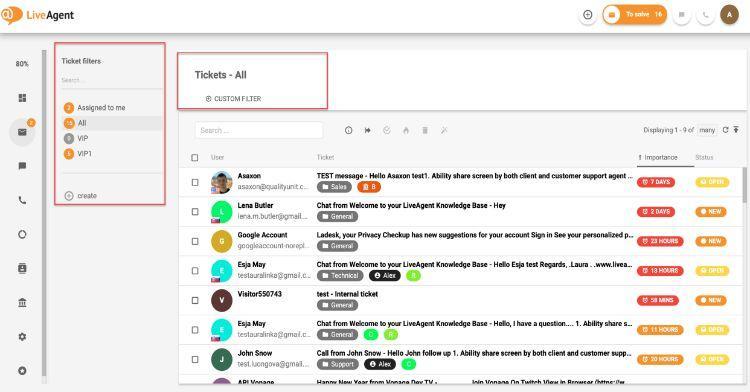Image resolution: width=750 pixels, height=392 pixels.
Task: Click NEW status badge on Lena Butler row
Action: click(711, 211)
